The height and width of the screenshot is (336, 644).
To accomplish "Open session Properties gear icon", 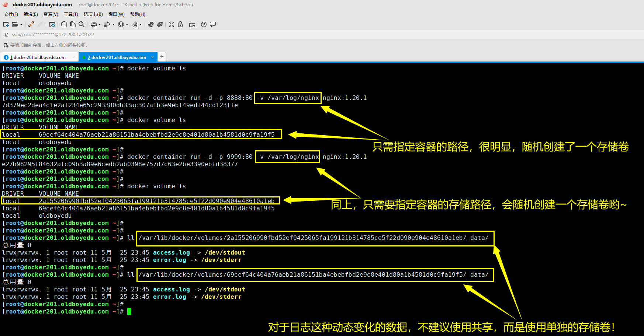I will (x=52, y=24).
